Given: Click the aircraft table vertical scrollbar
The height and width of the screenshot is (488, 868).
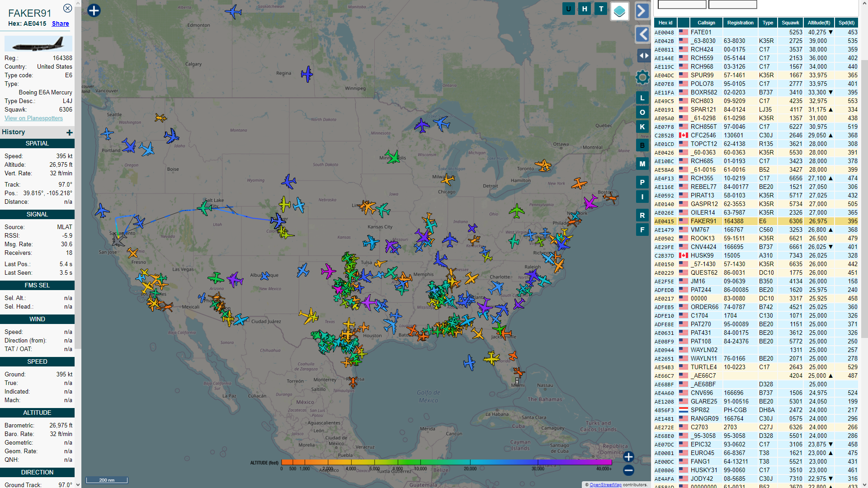Looking at the screenshot, I should point(863,199).
